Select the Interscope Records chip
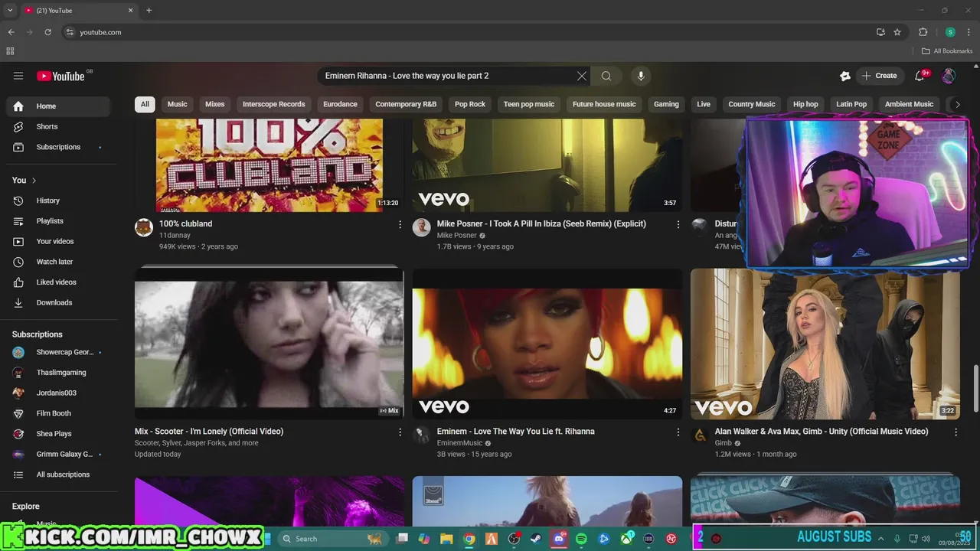This screenshot has width=980, height=551. coord(274,104)
